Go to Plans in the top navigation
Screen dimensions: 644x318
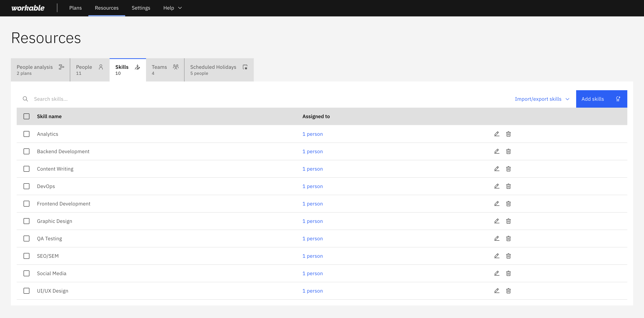click(x=75, y=8)
